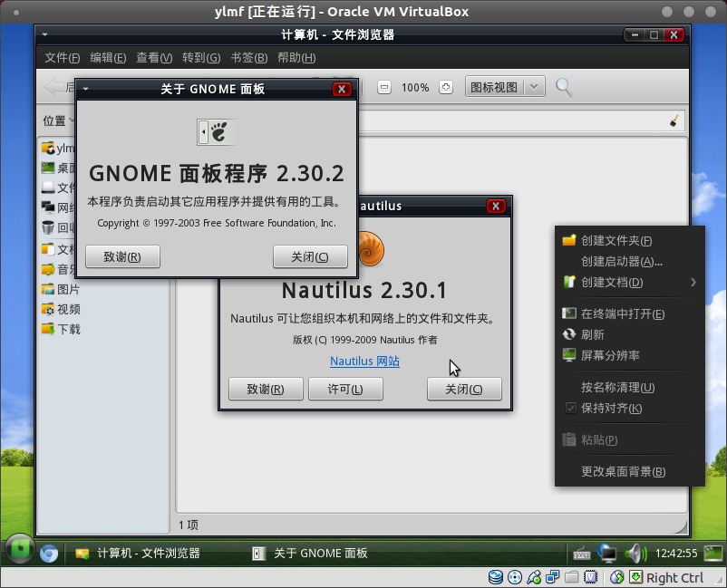Open the 书签(B) menu
This screenshot has width=727, height=588.
249,58
